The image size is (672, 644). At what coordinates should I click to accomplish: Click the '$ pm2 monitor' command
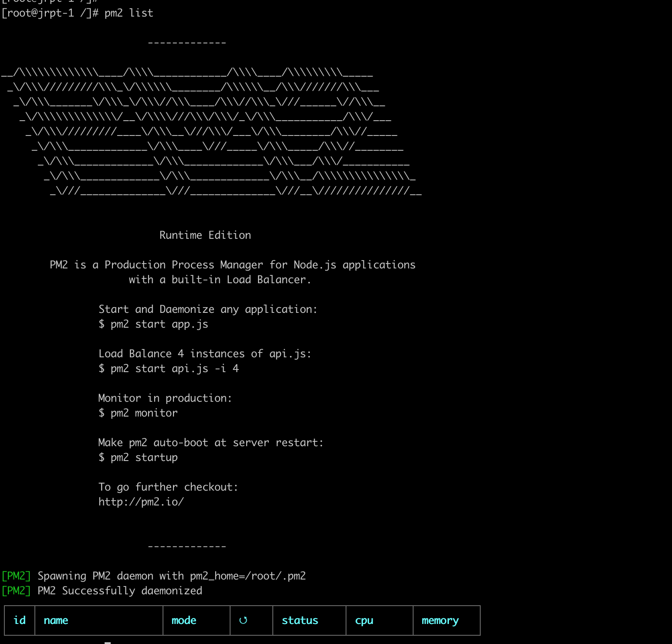pos(138,413)
